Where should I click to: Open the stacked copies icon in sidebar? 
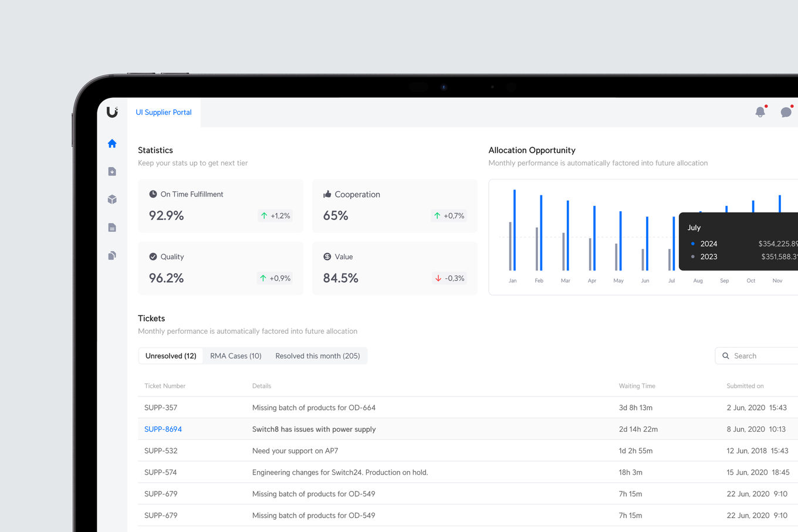pyautogui.click(x=112, y=255)
